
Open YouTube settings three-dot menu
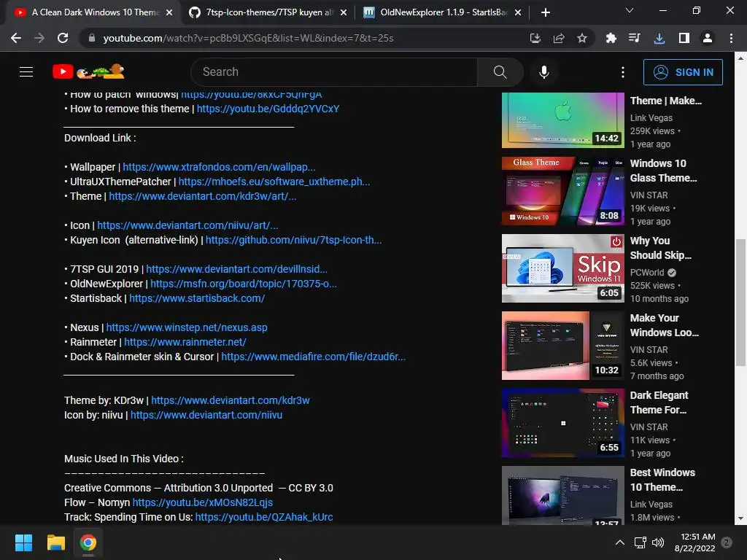click(623, 72)
